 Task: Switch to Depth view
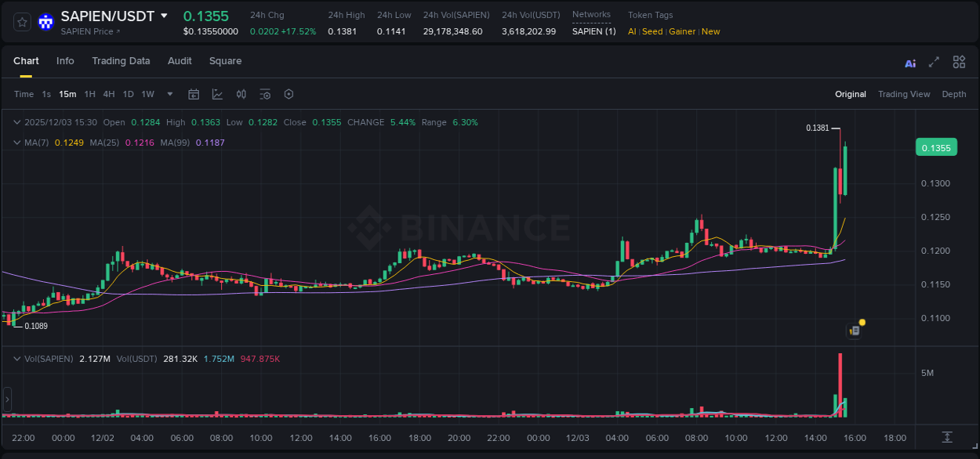pos(953,94)
